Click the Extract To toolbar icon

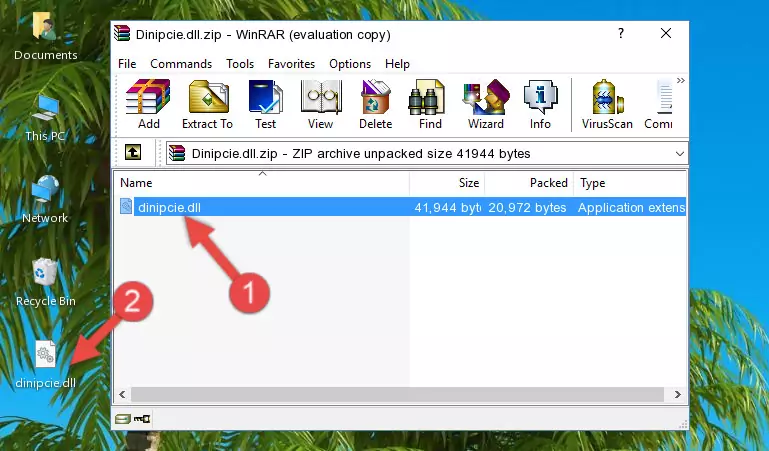pos(207,104)
